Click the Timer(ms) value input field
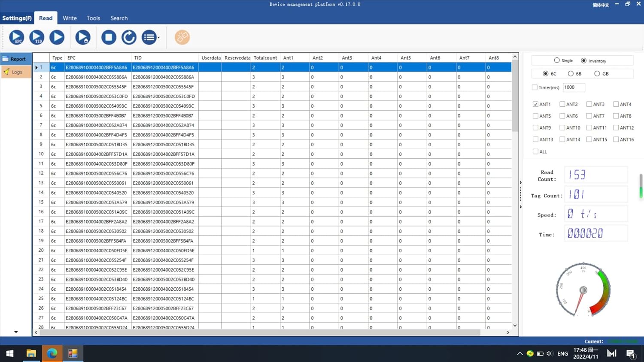 click(574, 87)
